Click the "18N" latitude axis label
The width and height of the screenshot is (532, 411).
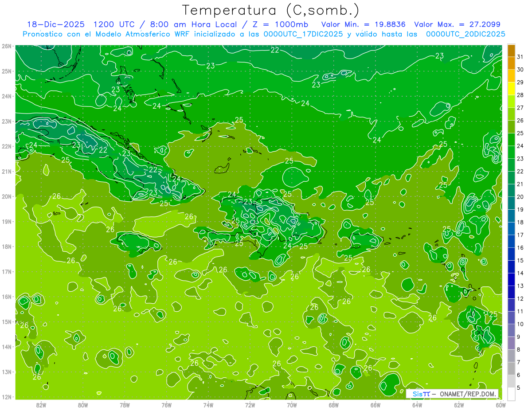pos(7,247)
